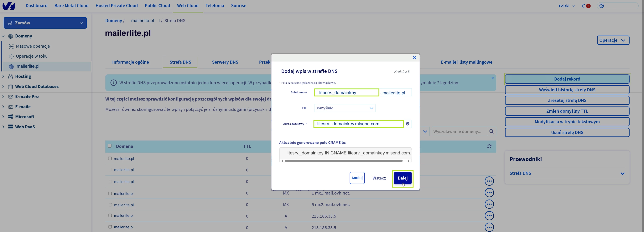Dismiss the DNS info banner

click(x=492, y=78)
